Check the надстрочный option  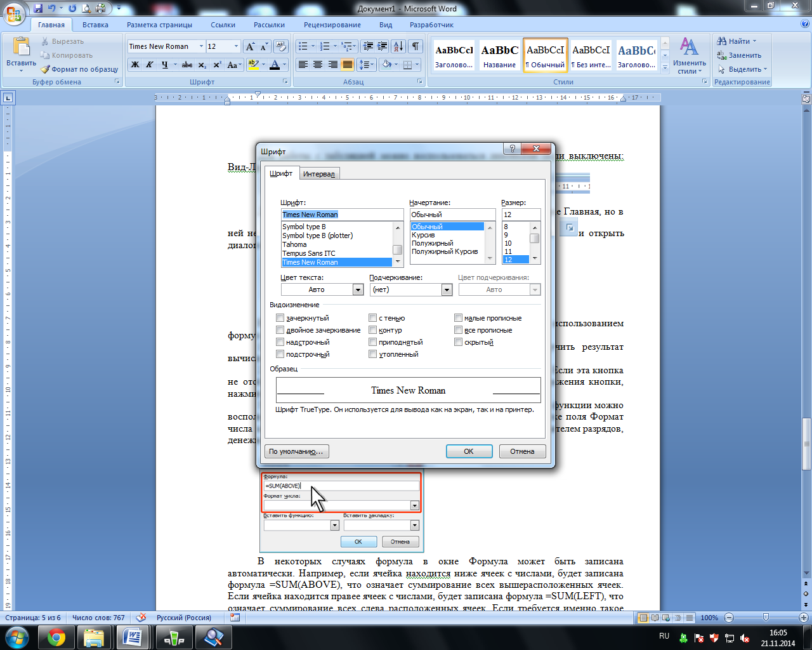280,342
